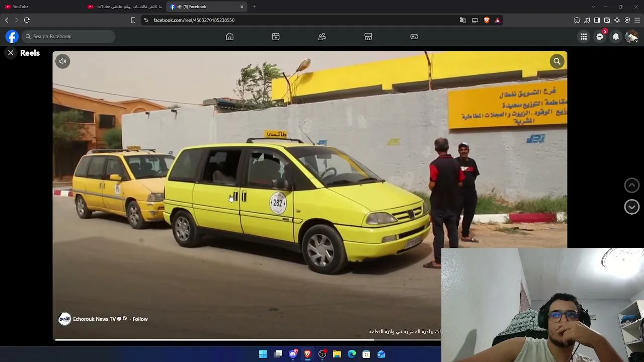Viewport: 644px width, 362px height.
Task: Open the Facebook Home tab
Action: tap(229, 37)
